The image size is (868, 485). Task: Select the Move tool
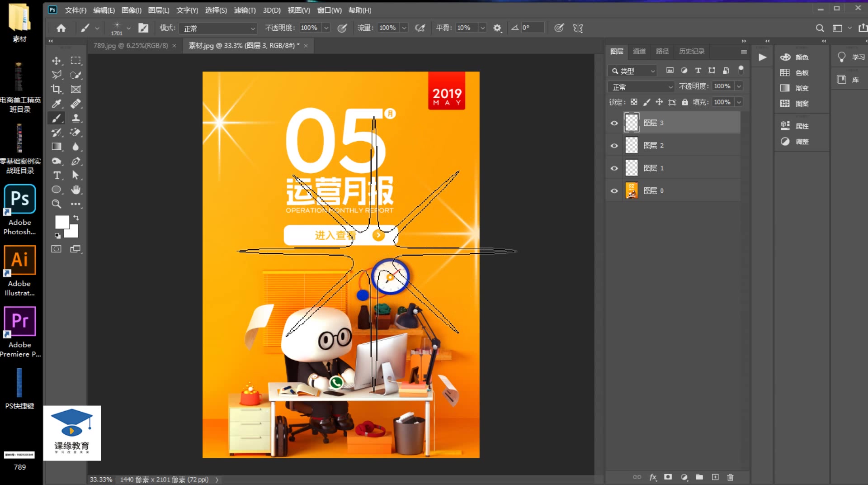(57, 61)
